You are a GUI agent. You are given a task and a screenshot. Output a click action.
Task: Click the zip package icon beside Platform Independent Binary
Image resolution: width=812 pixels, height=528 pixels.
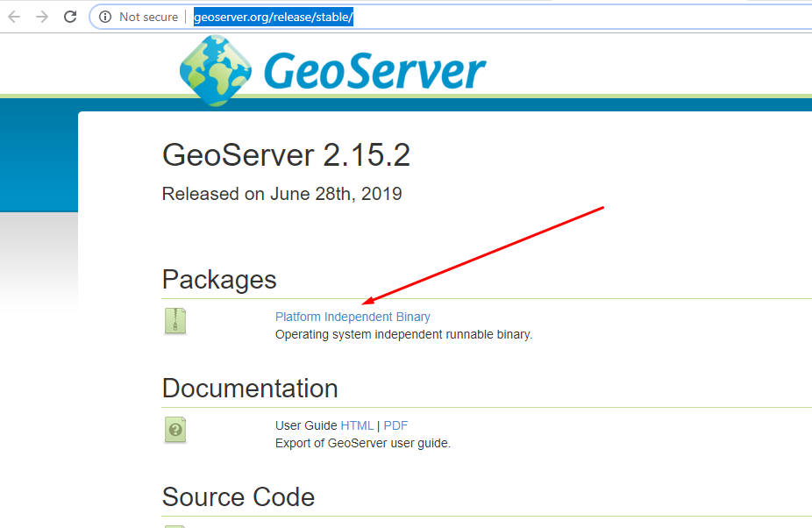(x=175, y=321)
